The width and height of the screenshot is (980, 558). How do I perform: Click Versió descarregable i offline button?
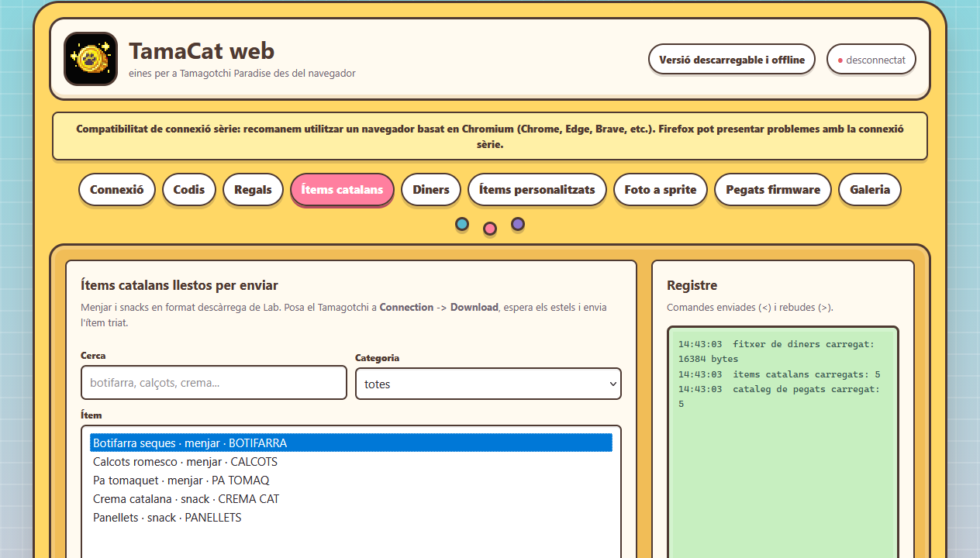point(732,60)
